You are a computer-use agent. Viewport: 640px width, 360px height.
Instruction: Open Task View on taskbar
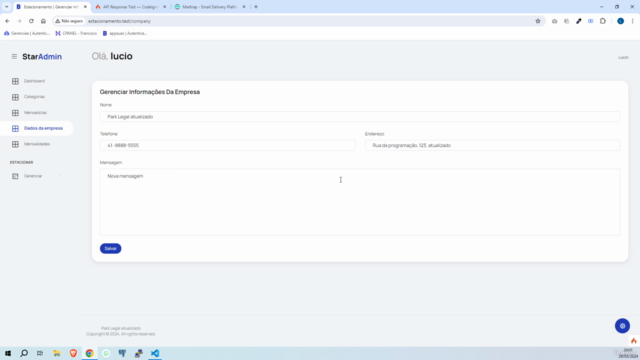coord(40,353)
